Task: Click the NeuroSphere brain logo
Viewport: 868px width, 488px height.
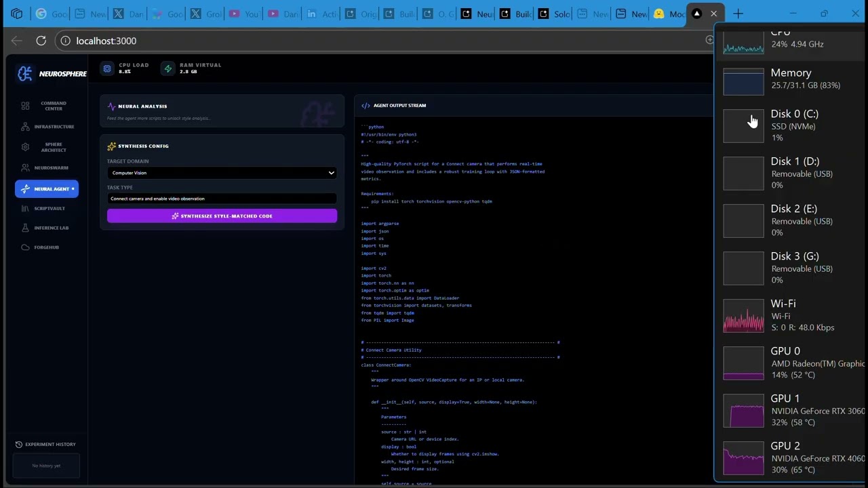Action: click(25, 73)
